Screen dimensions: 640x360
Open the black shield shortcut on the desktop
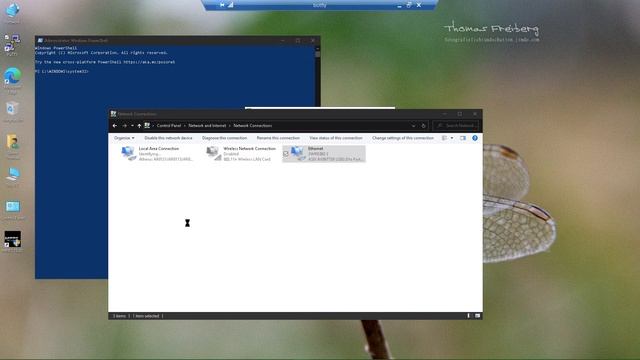(x=13, y=242)
